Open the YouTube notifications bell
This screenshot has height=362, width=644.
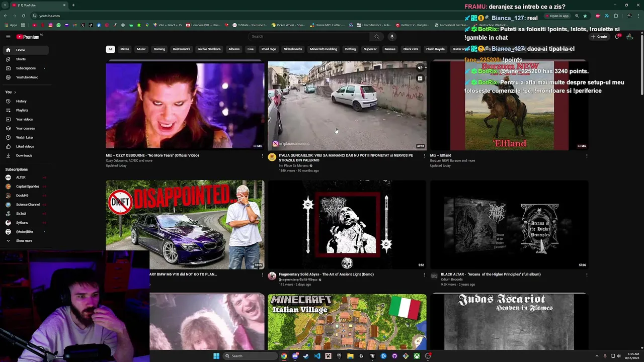click(617, 36)
